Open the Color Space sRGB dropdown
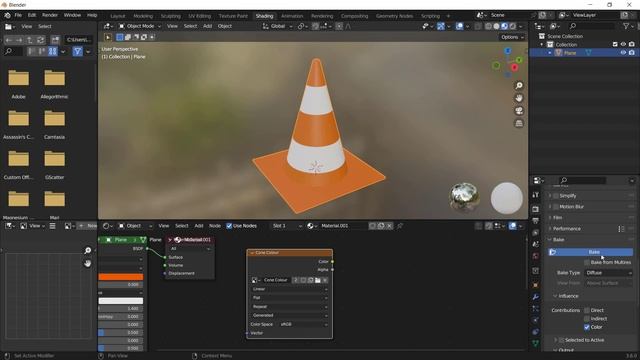Image resolution: width=640 pixels, height=360 pixels. [x=304, y=324]
